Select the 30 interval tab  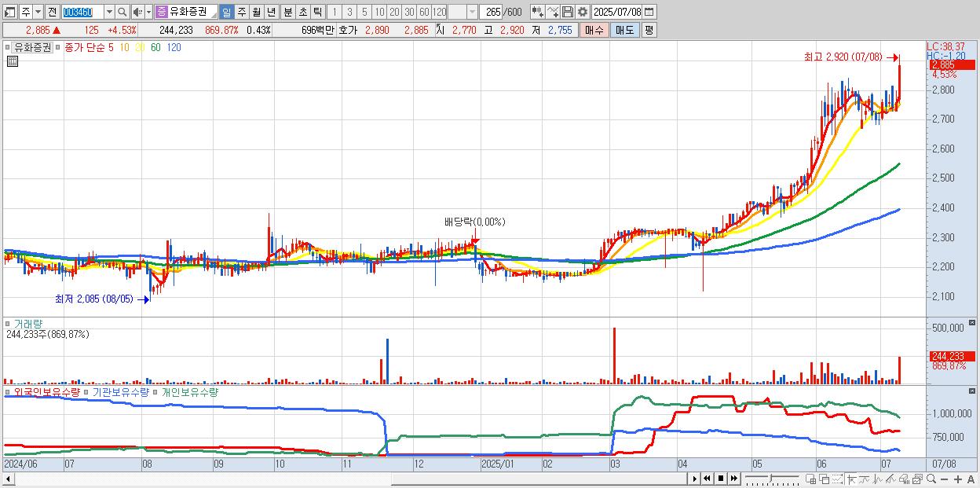click(x=409, y=12)
